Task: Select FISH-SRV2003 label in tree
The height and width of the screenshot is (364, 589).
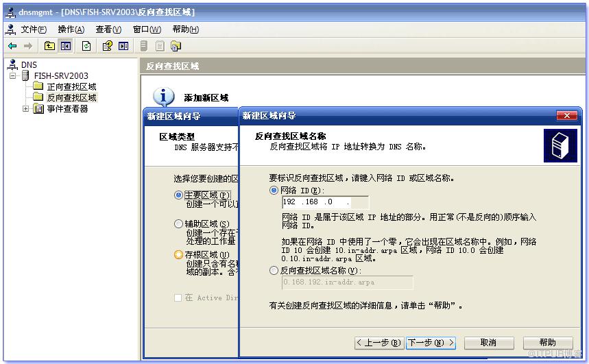Action: [x=61, y=76]
